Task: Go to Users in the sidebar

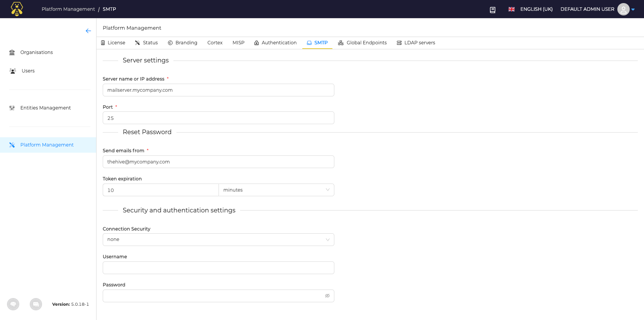Action: pos(28,71)
